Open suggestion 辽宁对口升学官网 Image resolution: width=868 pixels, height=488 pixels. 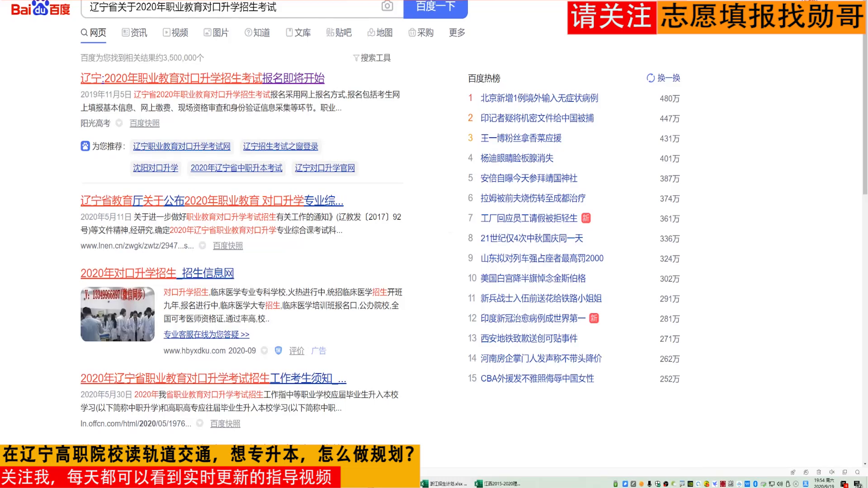click(x=325, y=168)
